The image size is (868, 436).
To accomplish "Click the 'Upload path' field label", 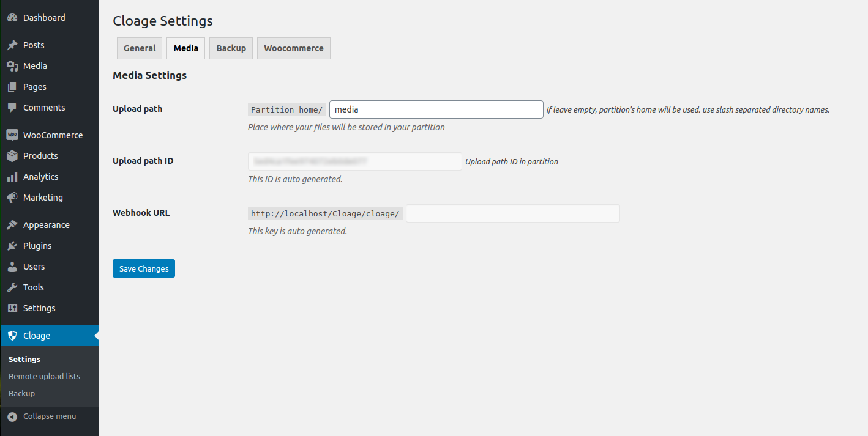I will [138, 109].
